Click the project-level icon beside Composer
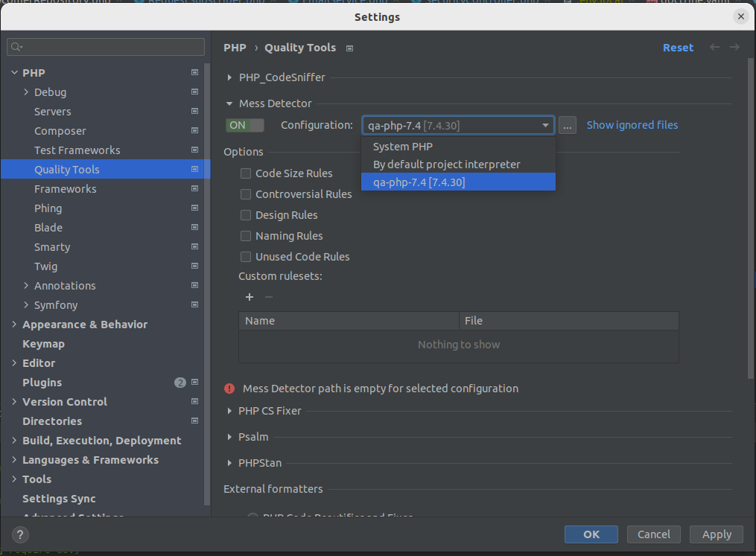This screenshot has height=556, width=756. (x=195, y=130)
